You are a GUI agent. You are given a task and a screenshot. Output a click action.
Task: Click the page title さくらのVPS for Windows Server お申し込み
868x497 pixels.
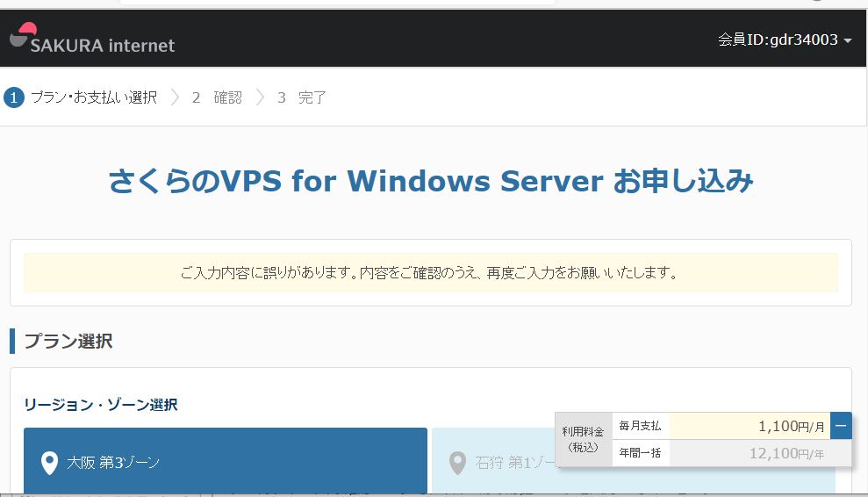click(x=431, y=181)
